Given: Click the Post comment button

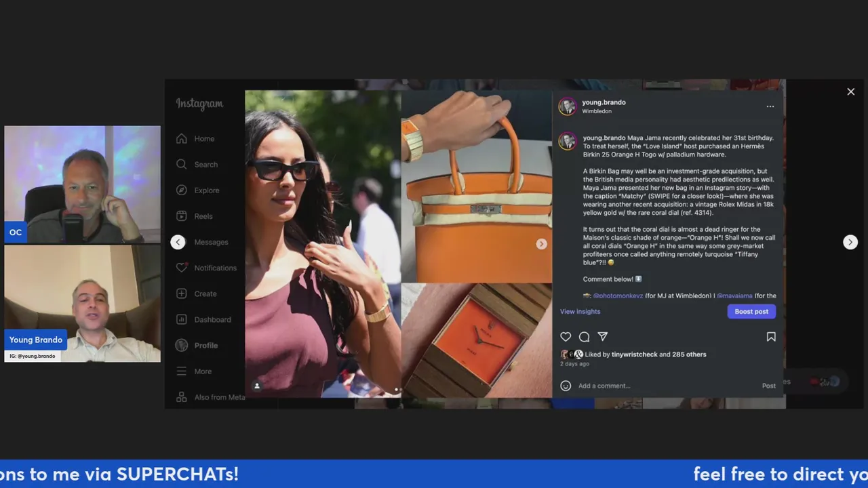Looking at the screenshot, I should point(768,386).
